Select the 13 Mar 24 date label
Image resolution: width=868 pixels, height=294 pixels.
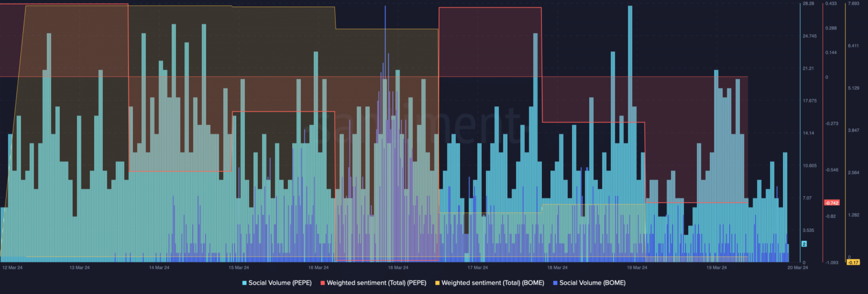(79, 267)
